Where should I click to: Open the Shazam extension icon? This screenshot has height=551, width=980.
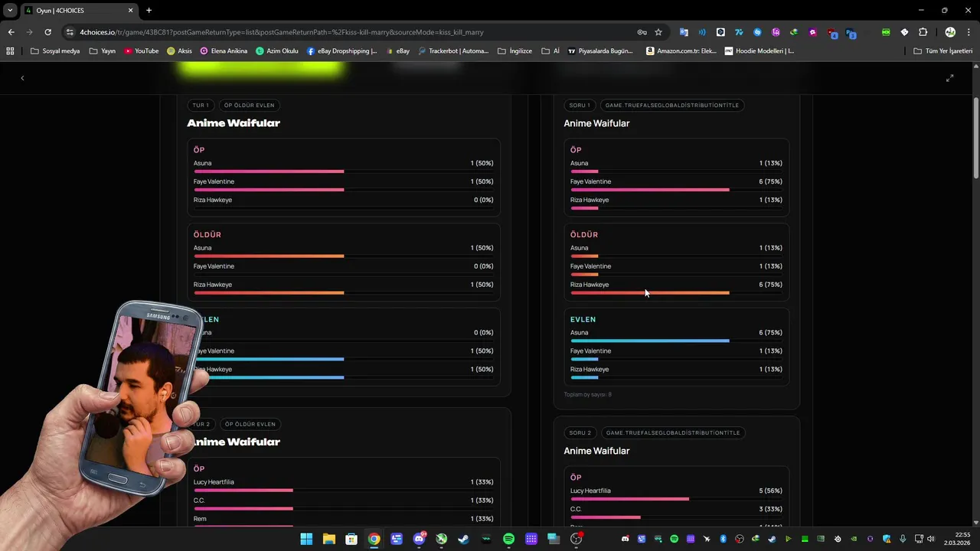pyautogui.click(x=757, y=32)
